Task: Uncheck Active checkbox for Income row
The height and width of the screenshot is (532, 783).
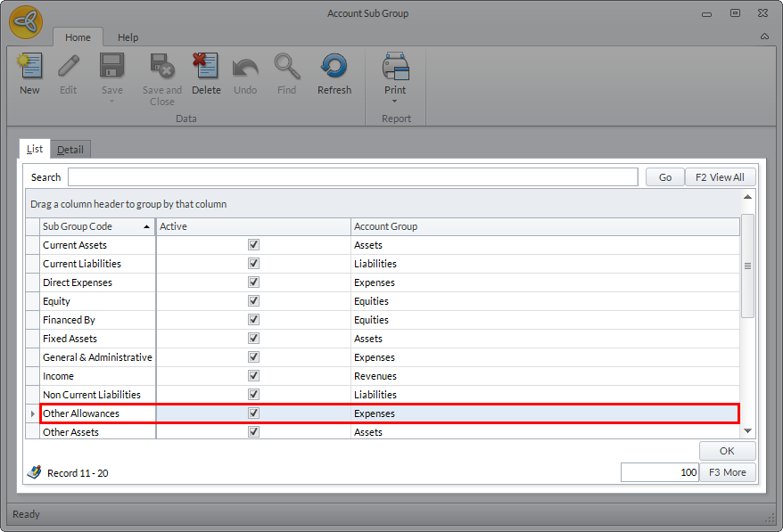Action: click(x=254, y=376)
